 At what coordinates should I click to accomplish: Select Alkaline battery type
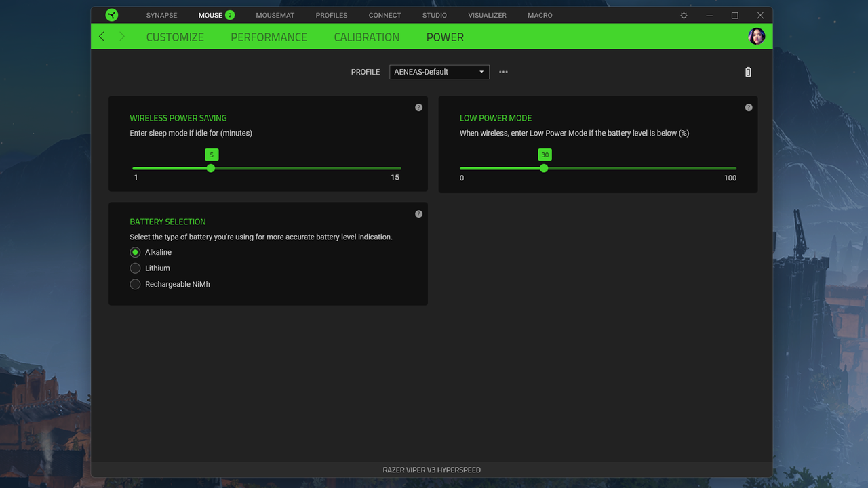[x=135, y=252]
